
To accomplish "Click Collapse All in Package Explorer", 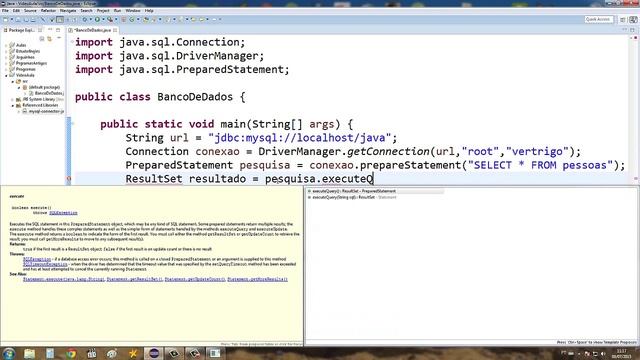I will click(x=42, y=38).
